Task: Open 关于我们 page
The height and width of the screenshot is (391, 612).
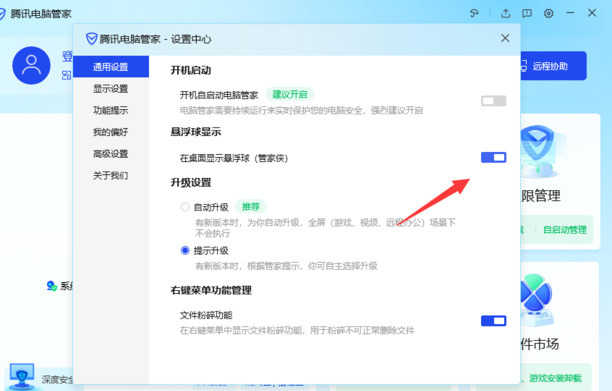Action: coord(111,176)
